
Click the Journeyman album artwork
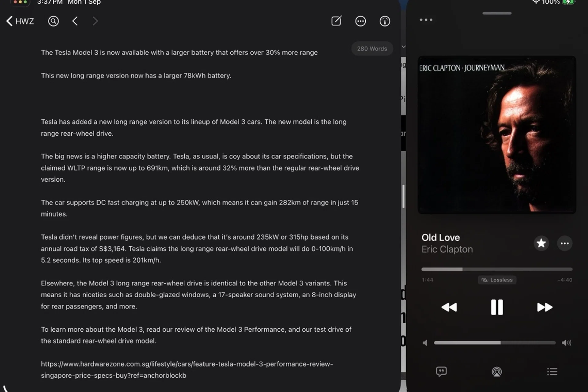click(x=497, y=135)
